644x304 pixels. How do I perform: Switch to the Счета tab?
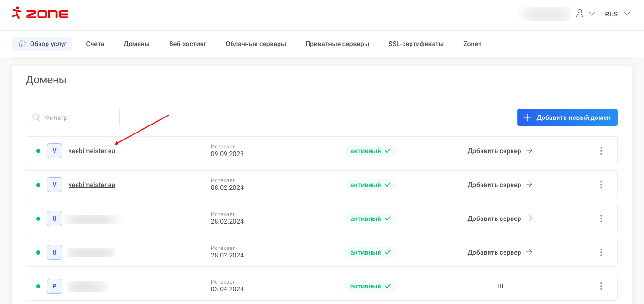(x=95, y=44)
